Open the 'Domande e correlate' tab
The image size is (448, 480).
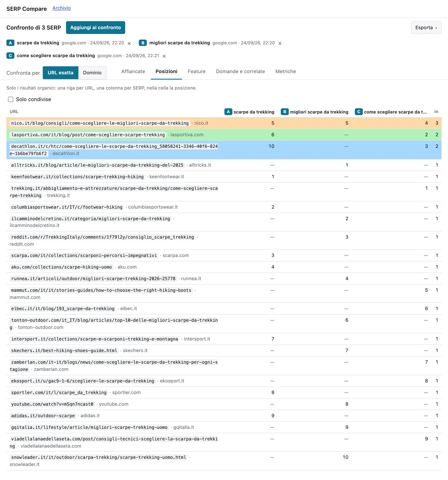coord(240,72)
